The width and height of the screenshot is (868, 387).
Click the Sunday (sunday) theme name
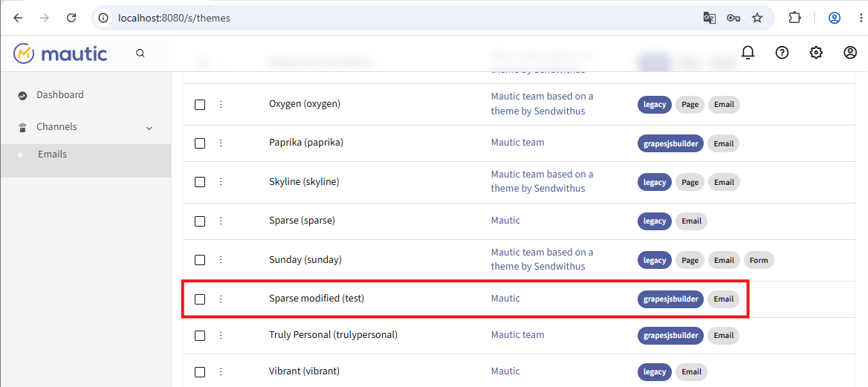(x=305, y=259)
